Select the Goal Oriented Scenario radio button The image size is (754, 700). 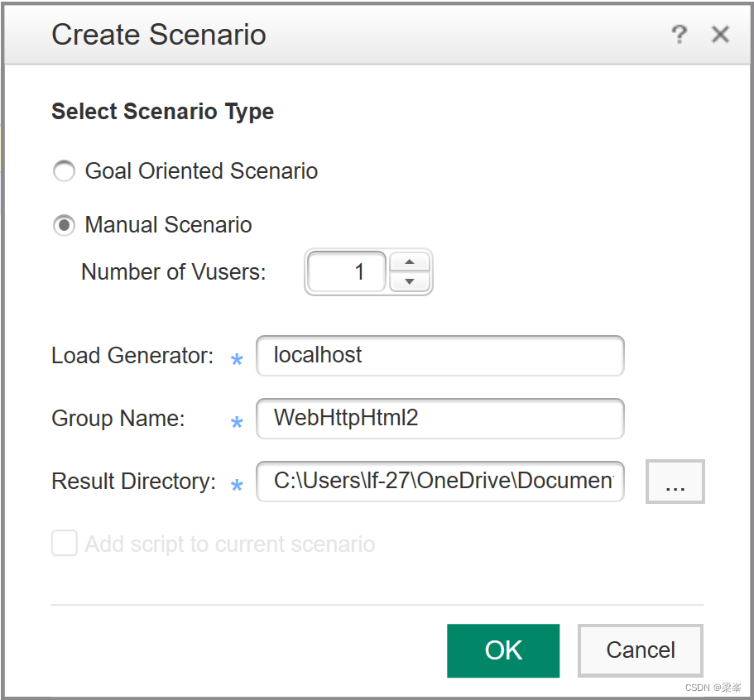64,171
